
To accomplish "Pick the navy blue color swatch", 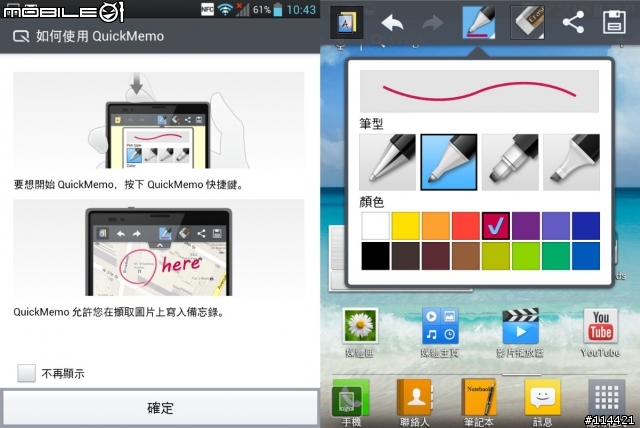I will point(586,226).
